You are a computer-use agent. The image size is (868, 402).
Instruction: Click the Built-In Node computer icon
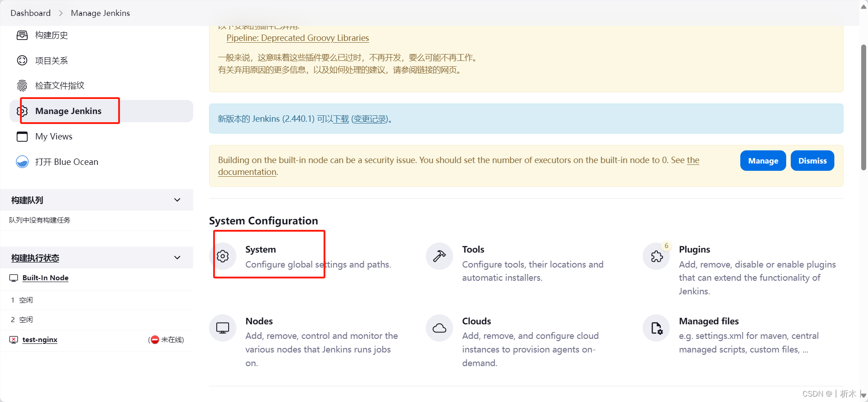pyautogui.click(x=14, y=278)
